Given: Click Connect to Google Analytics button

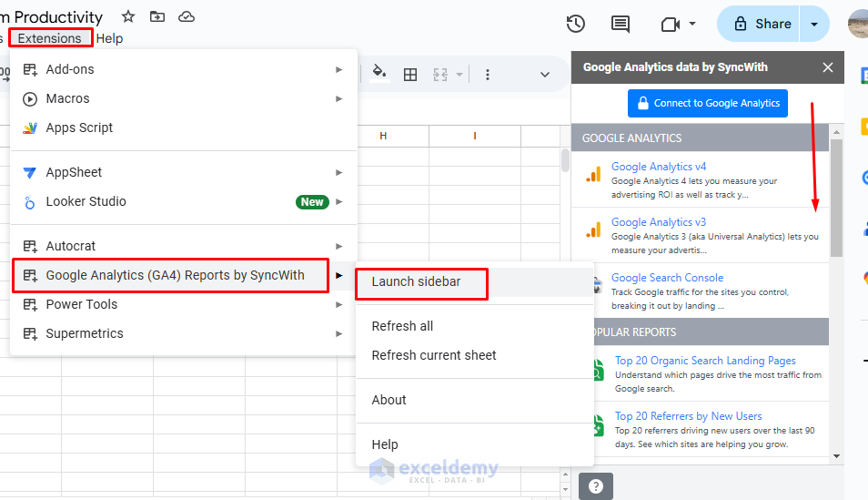Looking at the screenshot, I should click(708, 103).
